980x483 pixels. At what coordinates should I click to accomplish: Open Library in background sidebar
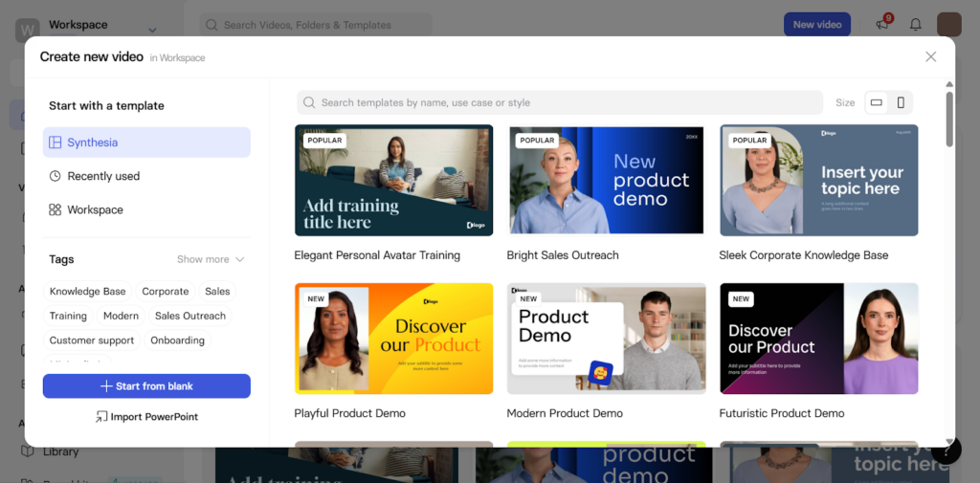pos(60,451)
